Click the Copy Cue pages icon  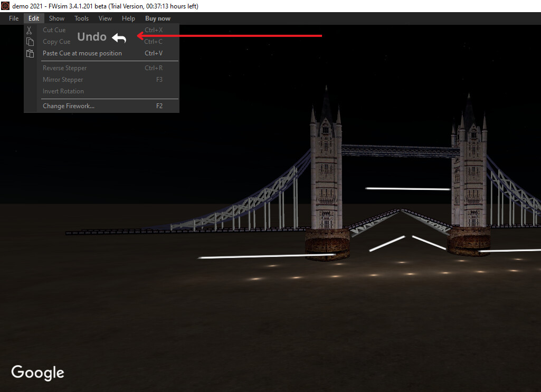(x=30, y=42)
